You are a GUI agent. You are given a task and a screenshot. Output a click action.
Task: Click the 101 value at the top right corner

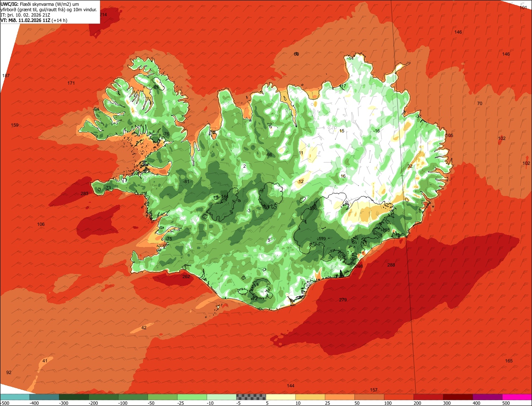pos(524,7)
